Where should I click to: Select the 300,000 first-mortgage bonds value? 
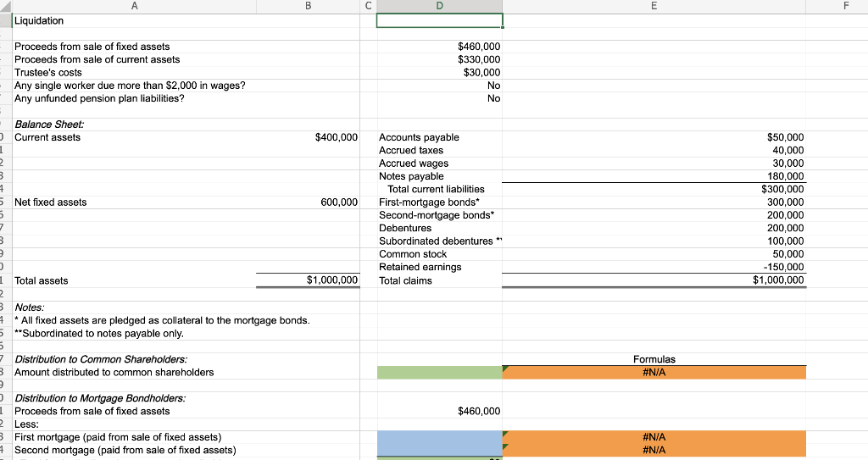[x=786, y=202]
